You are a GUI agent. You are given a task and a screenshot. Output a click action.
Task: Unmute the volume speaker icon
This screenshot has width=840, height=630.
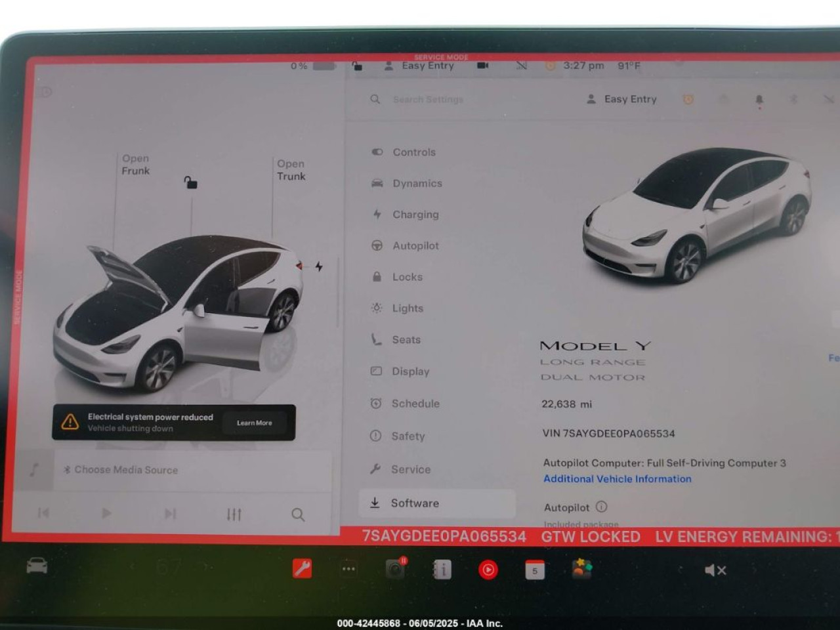click(x=715, y=570)
